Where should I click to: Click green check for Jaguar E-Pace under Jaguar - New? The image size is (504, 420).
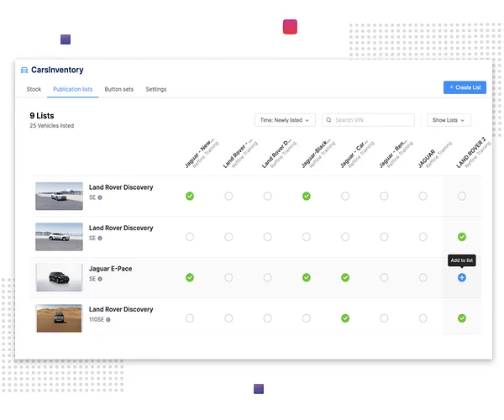coord(190,277)
